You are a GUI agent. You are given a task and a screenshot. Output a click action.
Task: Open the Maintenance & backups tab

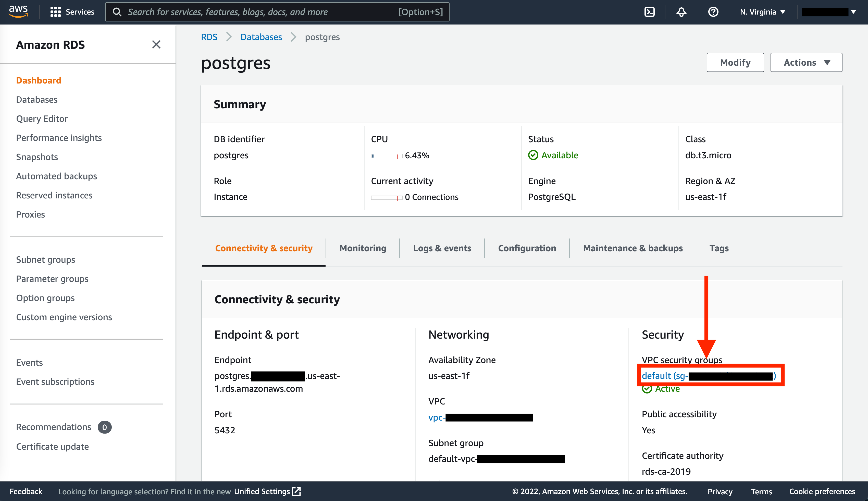pyautogui.click(x=633, y=248)
